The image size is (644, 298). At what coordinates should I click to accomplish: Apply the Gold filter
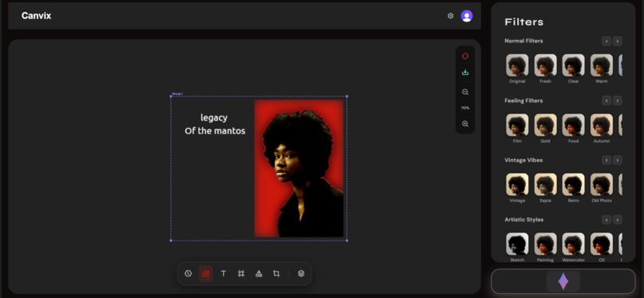(546, 125)
